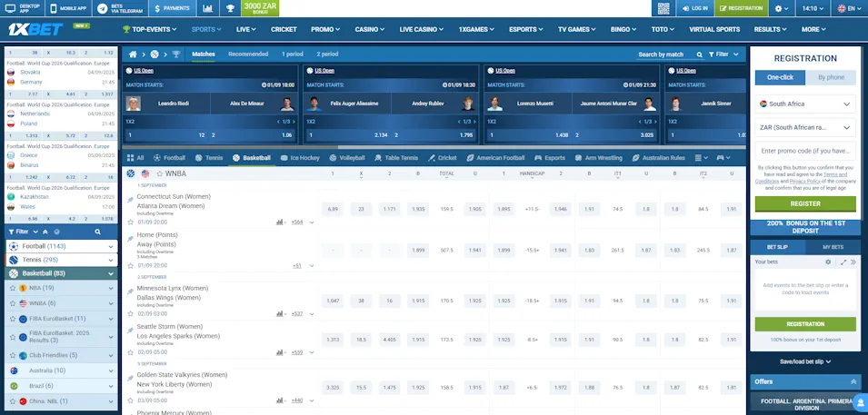The width and height of the screenshot is (868, 415).
Task: Click the trophy icon in breadcrumb
Action: (176, 54)
